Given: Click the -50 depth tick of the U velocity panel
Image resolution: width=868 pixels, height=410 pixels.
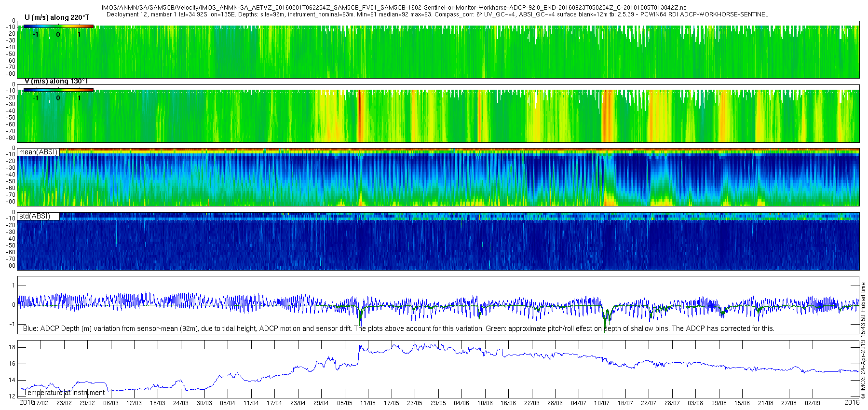Looking at the screenshot, I should click(11, 54).
